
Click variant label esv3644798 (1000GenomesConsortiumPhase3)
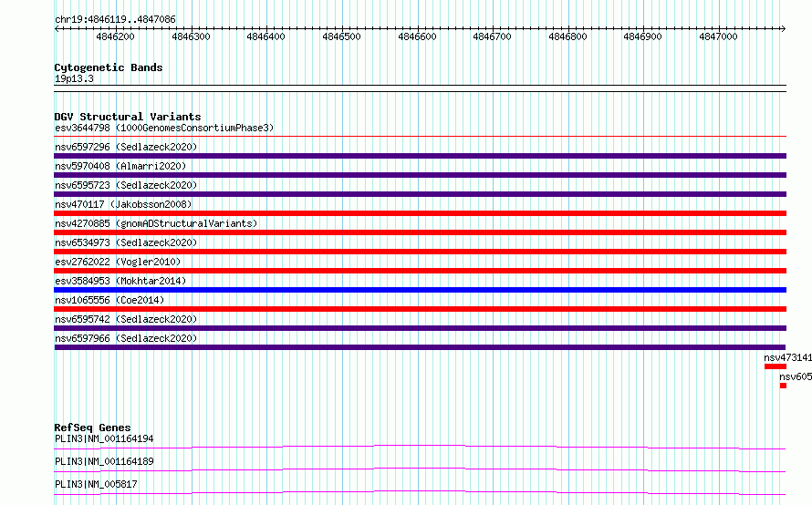[164, 128]
